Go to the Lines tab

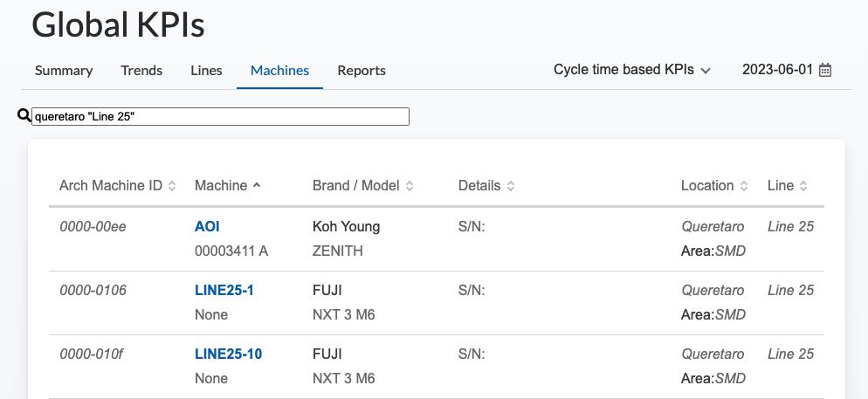click(x=206, y=71)
